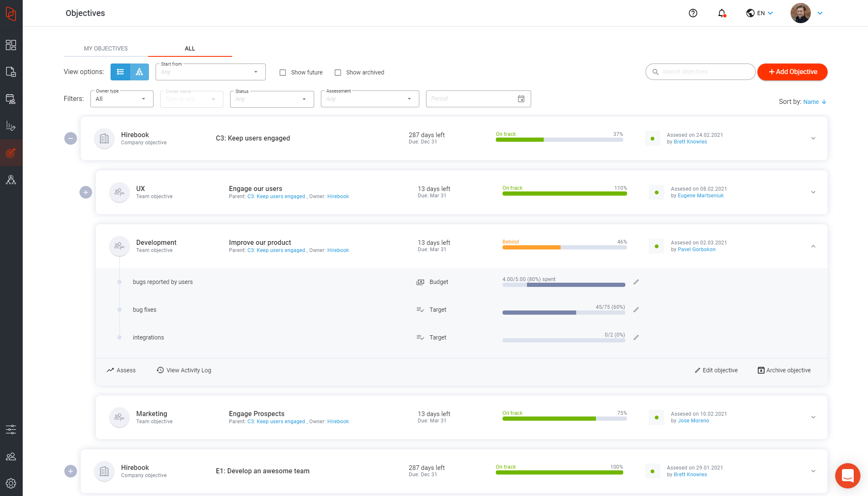The height and width of the screenshot is (496, 868).
Task: Click the notification bell icon in header
Action: pyautogui.click(x=721, y=13)
